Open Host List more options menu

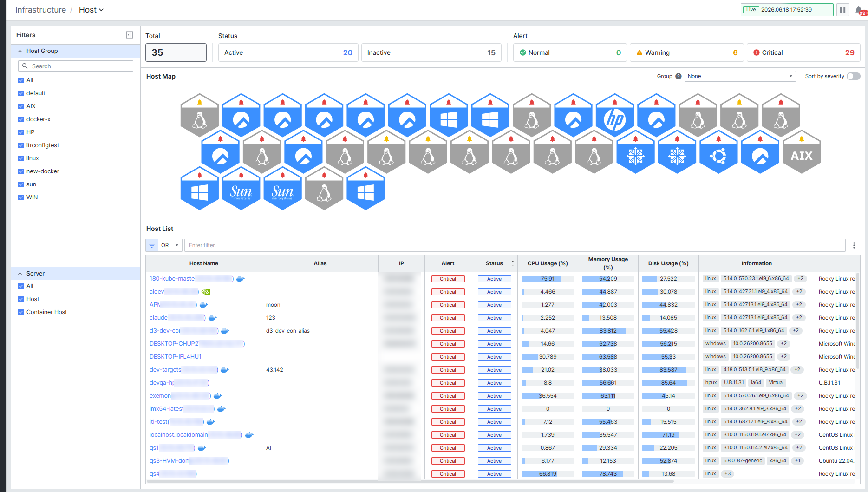click(854, 245)
